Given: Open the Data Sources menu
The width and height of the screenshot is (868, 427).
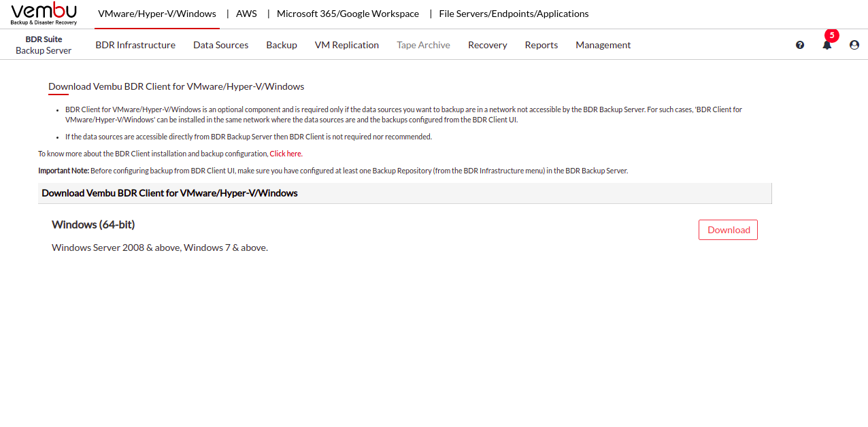Looking at the screenshot, I should click(220, 45).
